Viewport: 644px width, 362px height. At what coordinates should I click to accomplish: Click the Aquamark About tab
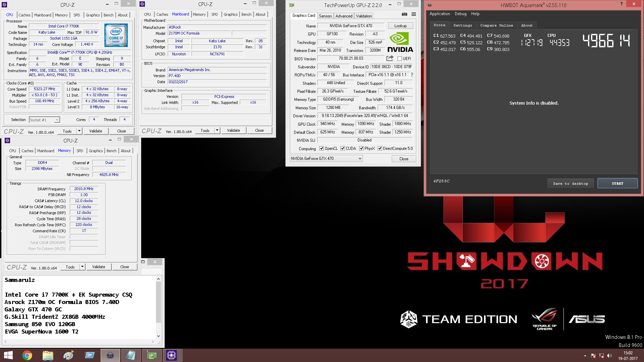(527, 25)
